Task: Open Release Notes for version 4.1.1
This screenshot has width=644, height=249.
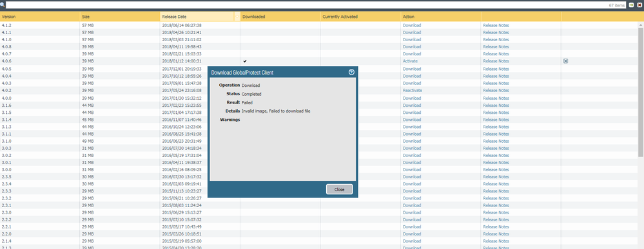Action: coord(496,32)
